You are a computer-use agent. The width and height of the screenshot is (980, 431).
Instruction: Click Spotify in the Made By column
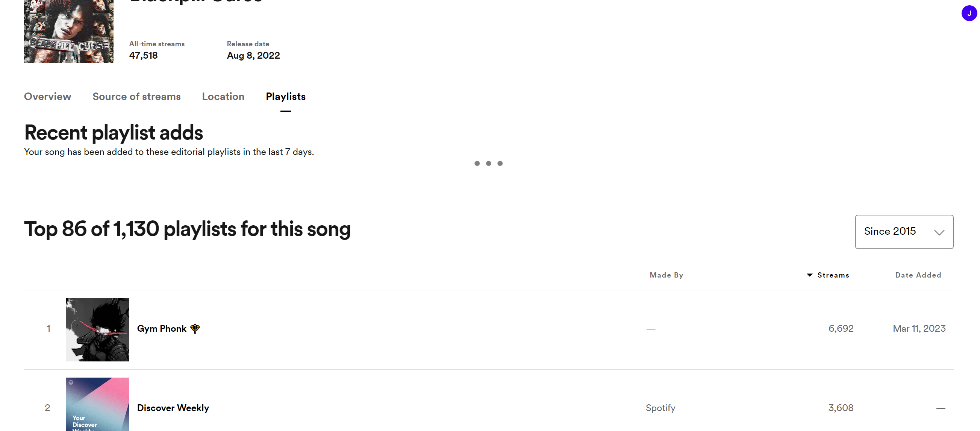click(660, 408)
